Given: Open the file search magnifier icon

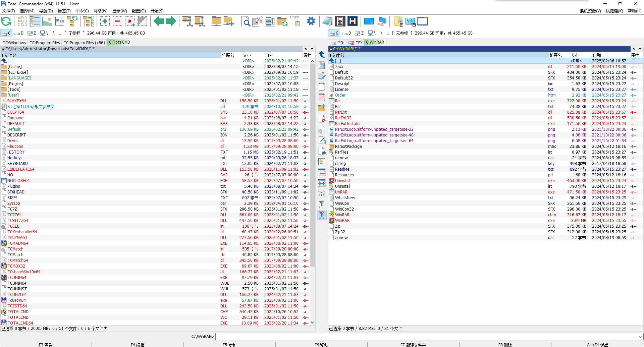Looking at the screenshot, I should tap(246, 21).
